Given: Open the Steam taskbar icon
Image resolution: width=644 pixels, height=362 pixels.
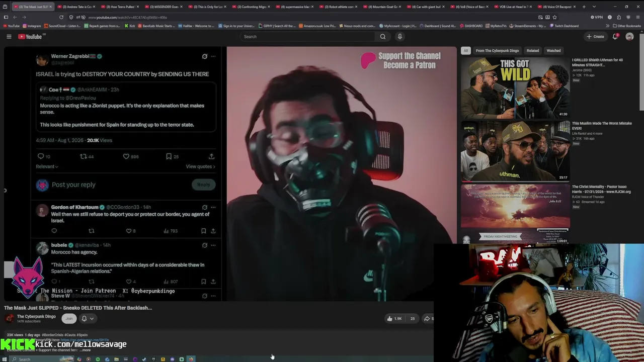Looking at the screenshot, I should click(x=144, y=359).
